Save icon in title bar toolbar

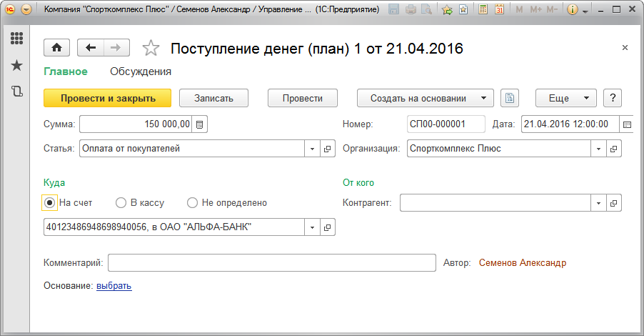click(x=393, y=9)
